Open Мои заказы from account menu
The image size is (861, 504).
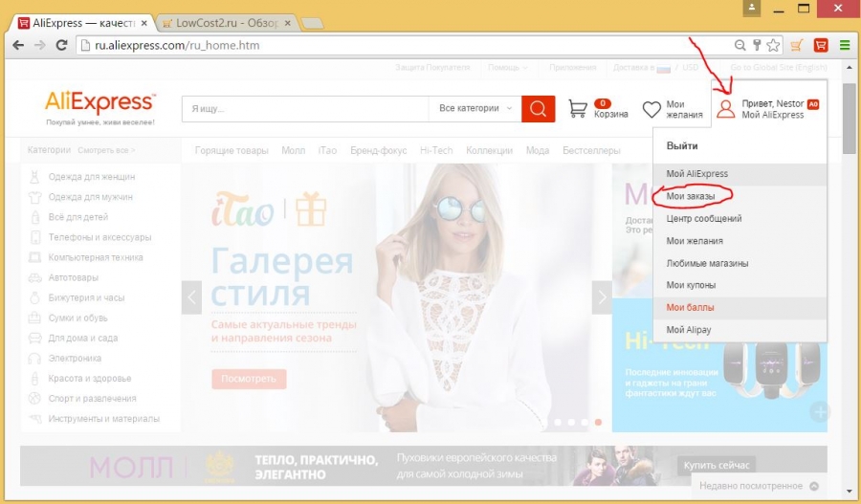[691, 196]
